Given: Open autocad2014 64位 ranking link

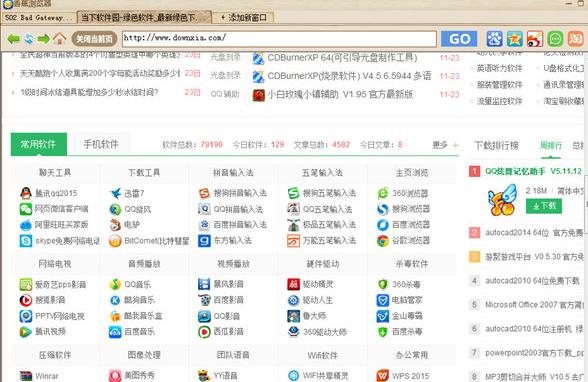Looking at the screenshot, I should click(x=534, y=233).
